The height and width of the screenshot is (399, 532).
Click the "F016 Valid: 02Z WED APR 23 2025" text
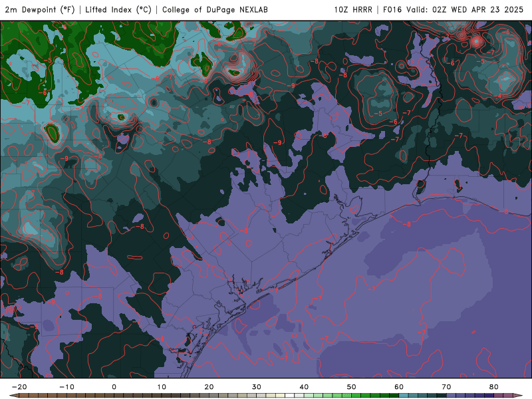pos(454,9)
